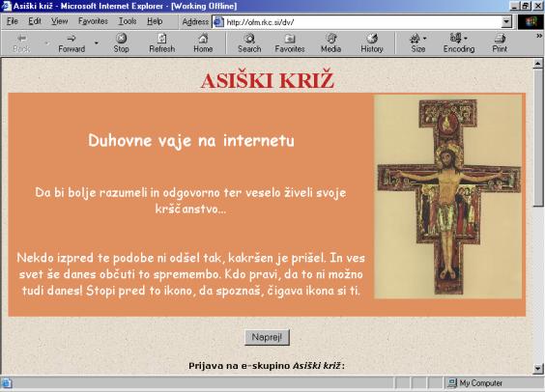Click 'Prijava na e-skupino Asiški križ' text
The image size is (545, 392).
coord(267,366)
